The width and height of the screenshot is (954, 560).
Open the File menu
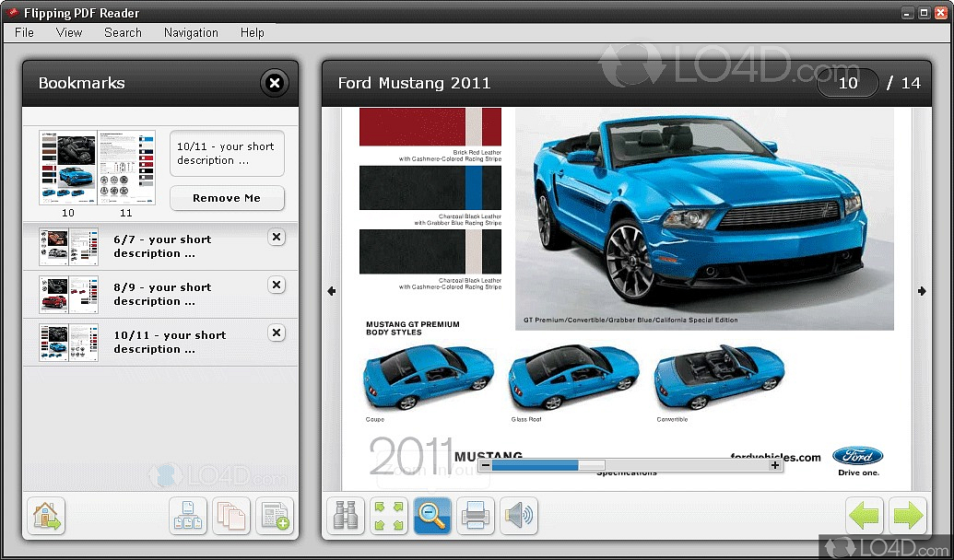(25, 32)
